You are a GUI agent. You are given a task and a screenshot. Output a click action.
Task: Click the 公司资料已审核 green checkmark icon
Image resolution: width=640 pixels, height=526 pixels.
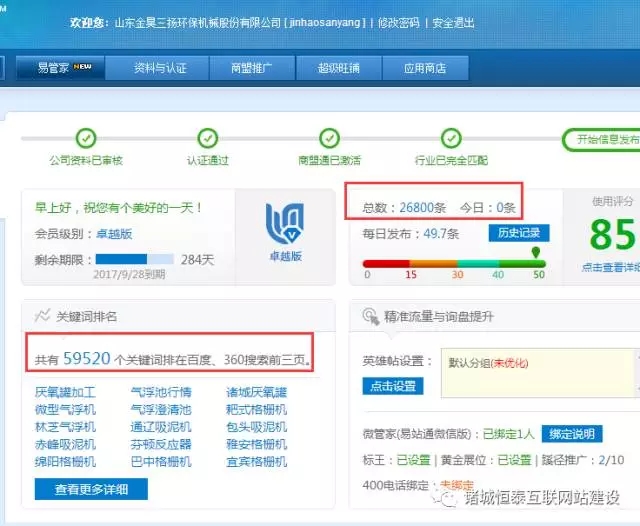[x=86, y=139]
